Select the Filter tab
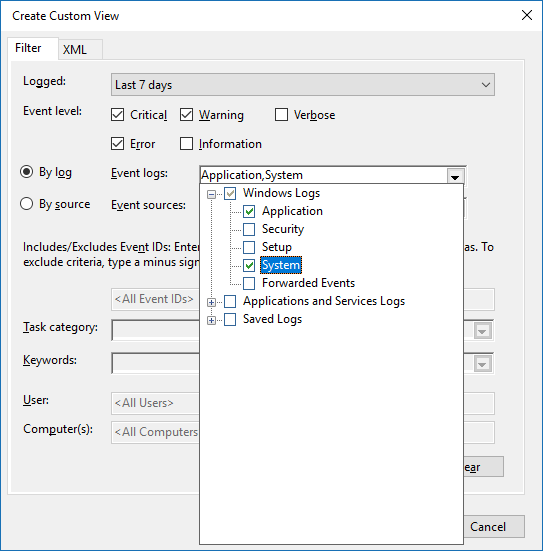543x551 pixels. pyautogui.click(x=33, y=48)
